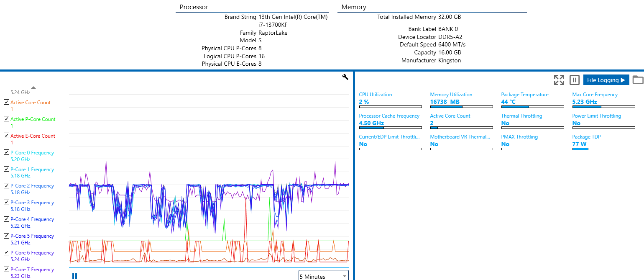644x280 pixels.
Task: Toggle P-Core 2 Frequency checkbox
Action: click(x=6, y=185)
